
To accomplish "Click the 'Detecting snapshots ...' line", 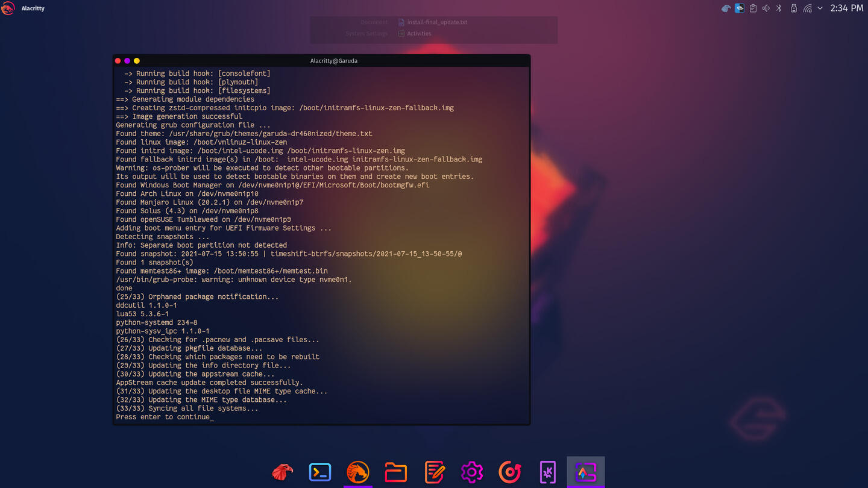I will (x=163, y=237).
